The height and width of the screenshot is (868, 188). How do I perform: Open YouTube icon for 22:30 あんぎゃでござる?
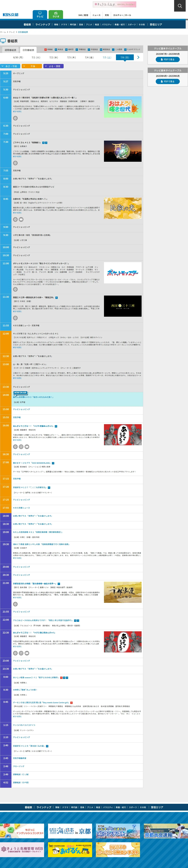pos(27,653)
